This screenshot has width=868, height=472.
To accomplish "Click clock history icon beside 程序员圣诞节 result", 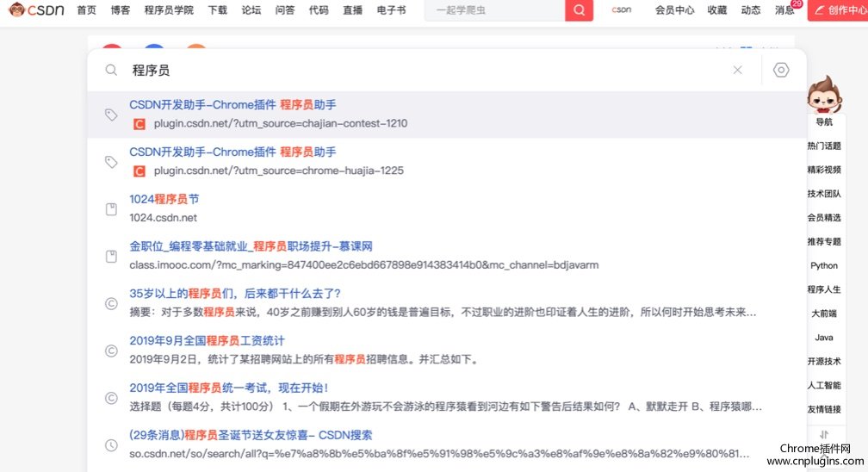I will [111, 444].
